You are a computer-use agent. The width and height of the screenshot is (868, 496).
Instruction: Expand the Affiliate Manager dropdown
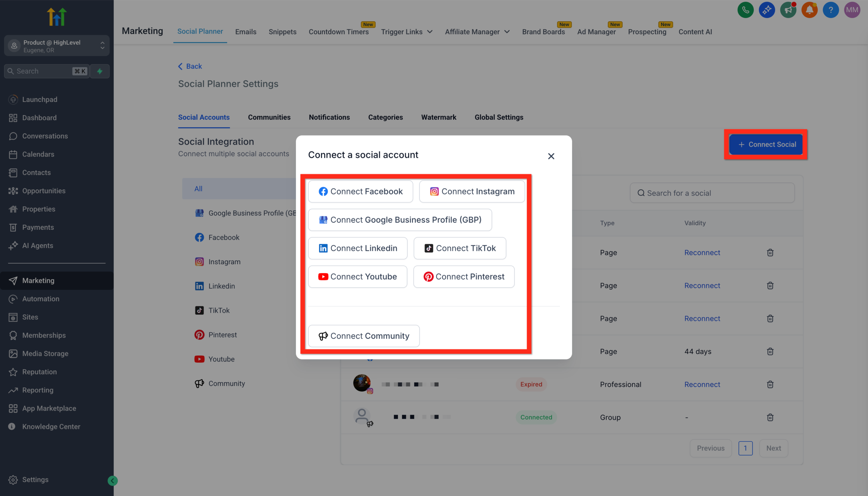pyautogui.click(x=507, y=32)
